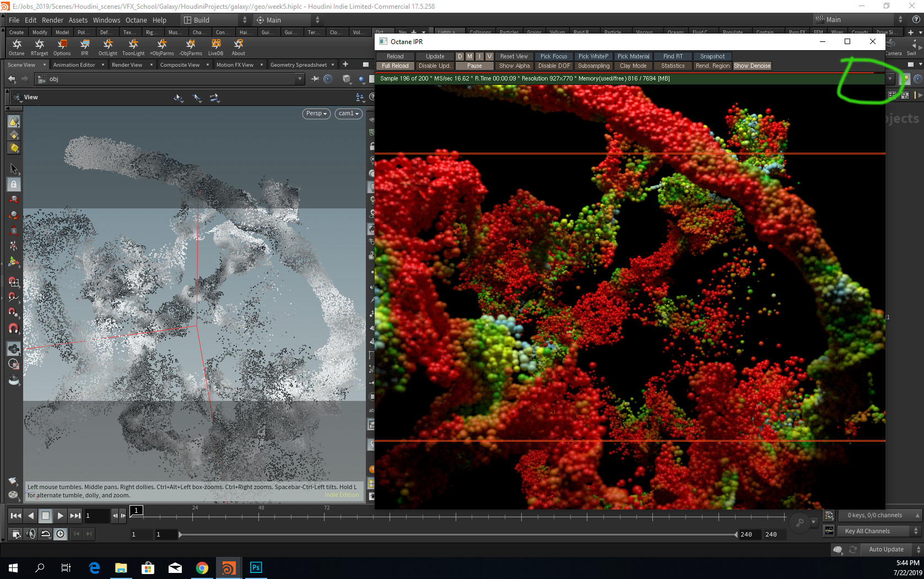Open the loop playback mode dropdown
This screenshot has height=579, width=924.
click(46, 534)
